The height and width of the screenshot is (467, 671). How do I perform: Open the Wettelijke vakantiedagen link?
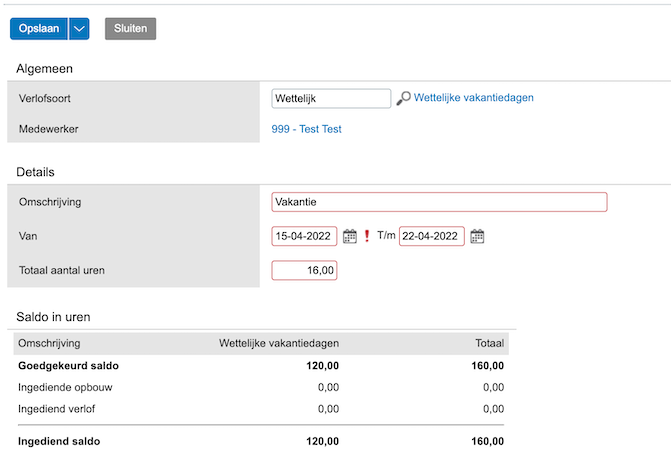(x=473, y=98)
